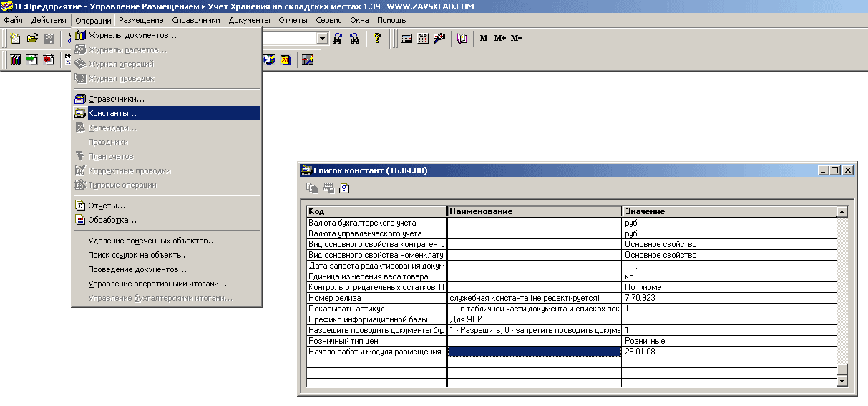Click the description icon in Список констант toolbar
The width and height of the screenshot is (868, 406).
pos(344,189)
